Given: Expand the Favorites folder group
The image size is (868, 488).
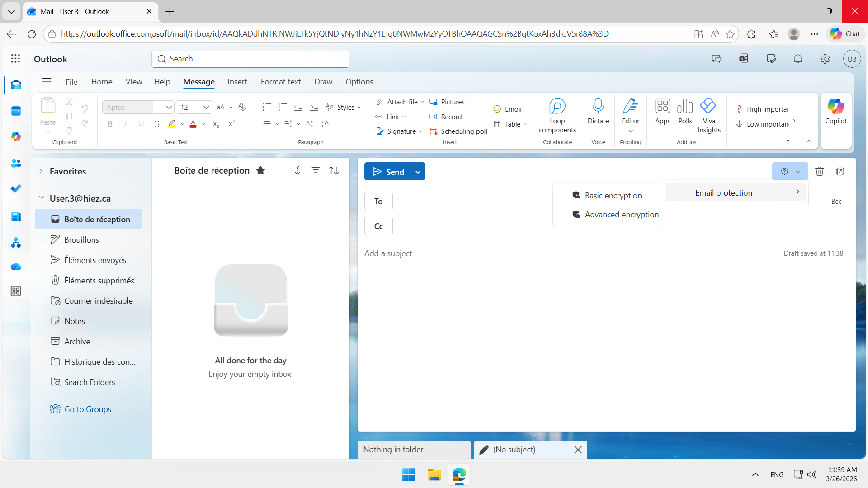Looking at the screenshot, I should [41, 171].
